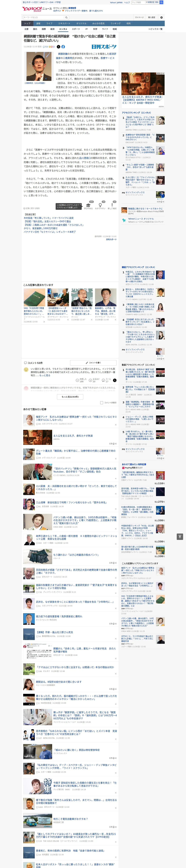This screenshot has width=186, height=868.
Task: Share the article on X (Twitter)
Action: (58, 47)
